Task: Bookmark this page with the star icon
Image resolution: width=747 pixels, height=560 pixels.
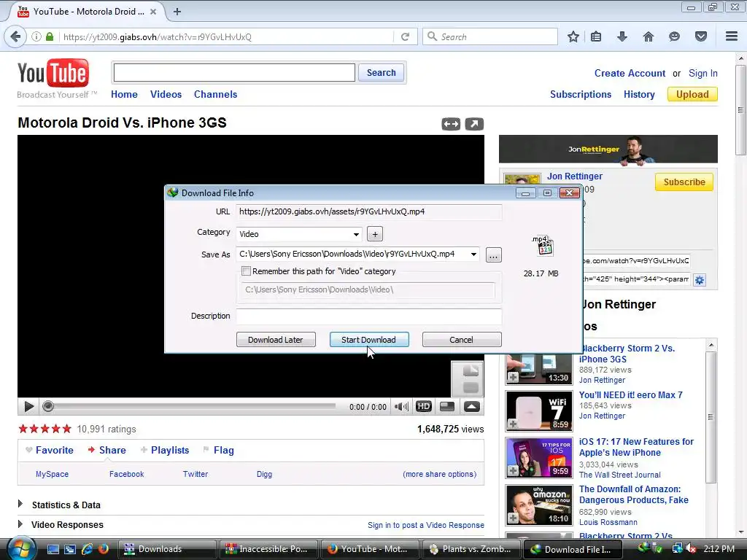Action: pyautogui.click(x=573, y=36)
